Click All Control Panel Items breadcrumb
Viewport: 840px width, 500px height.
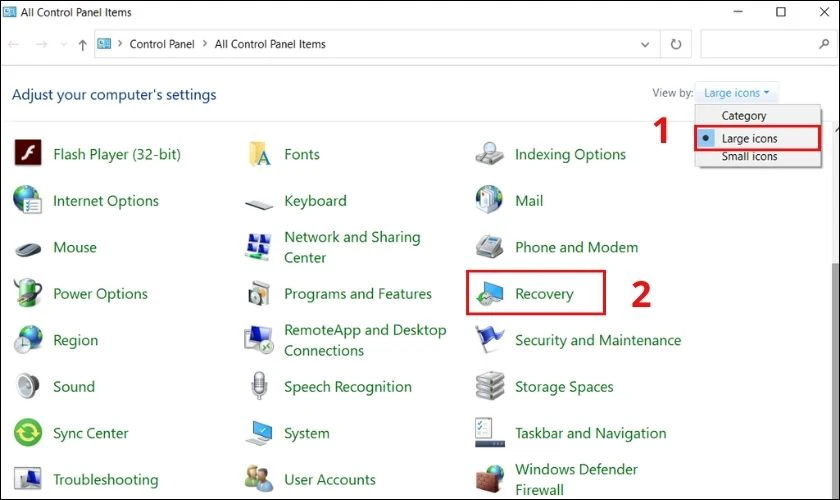(270, 44)
